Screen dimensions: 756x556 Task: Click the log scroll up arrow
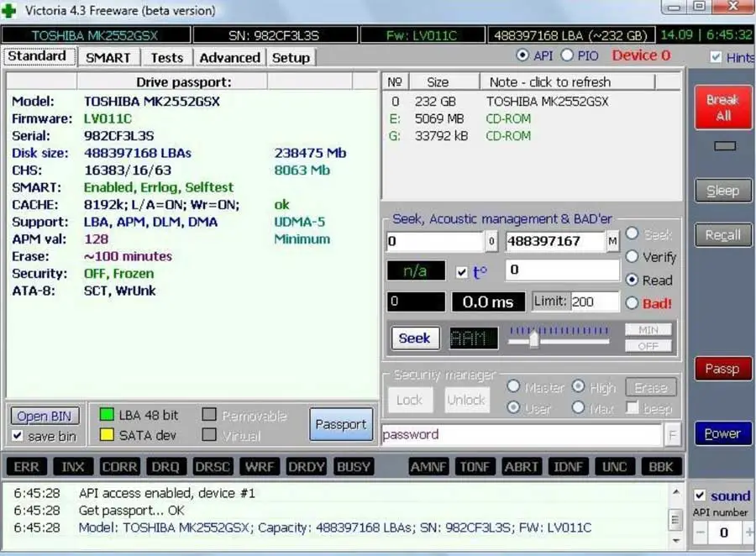676,492
